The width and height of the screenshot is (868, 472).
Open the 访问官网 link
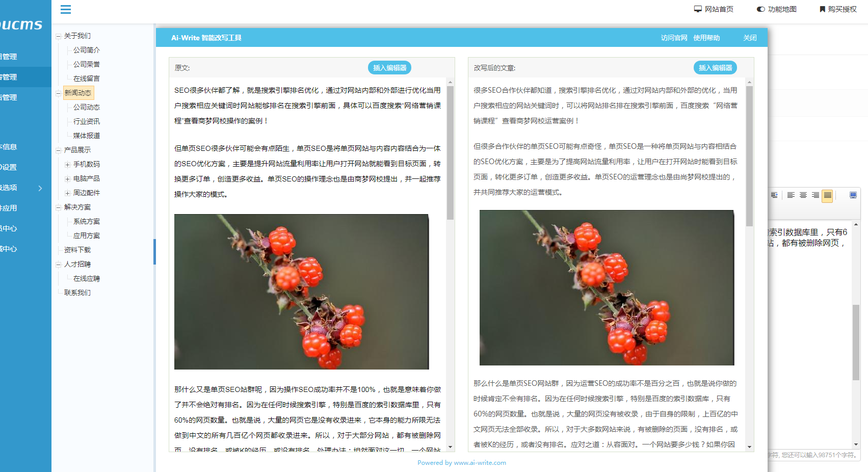673,37
